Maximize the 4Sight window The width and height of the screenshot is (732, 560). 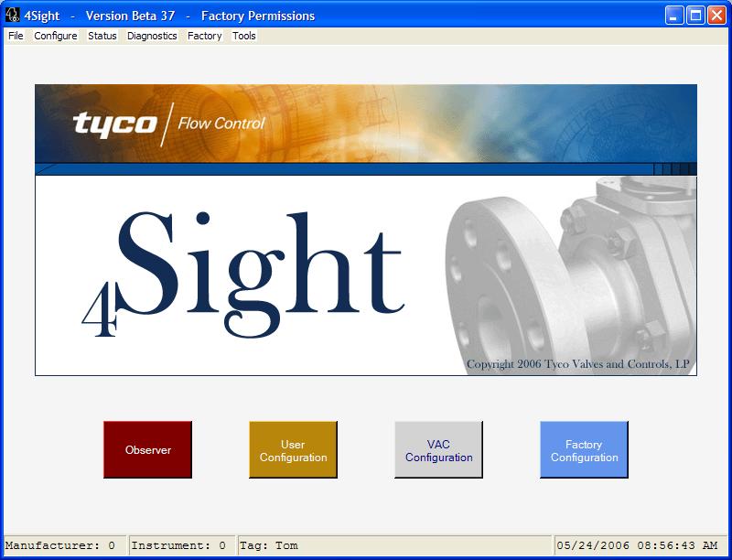[695, 16]
